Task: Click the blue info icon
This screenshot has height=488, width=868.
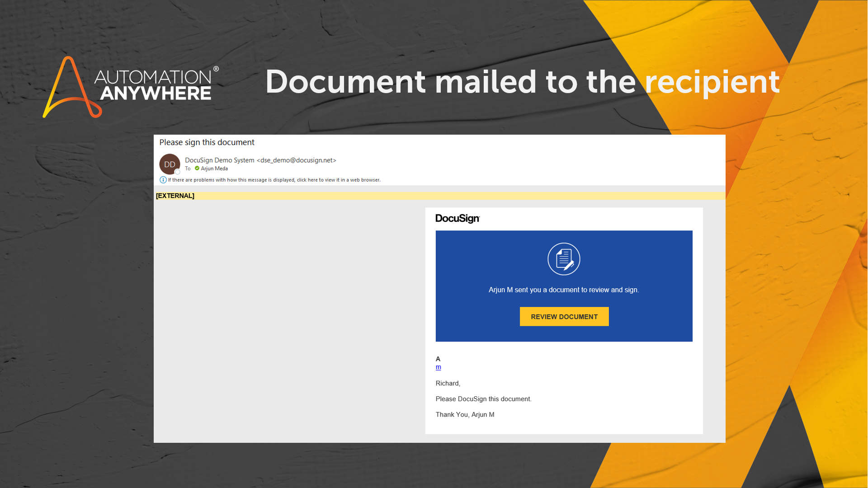Action: pos(163,180)
